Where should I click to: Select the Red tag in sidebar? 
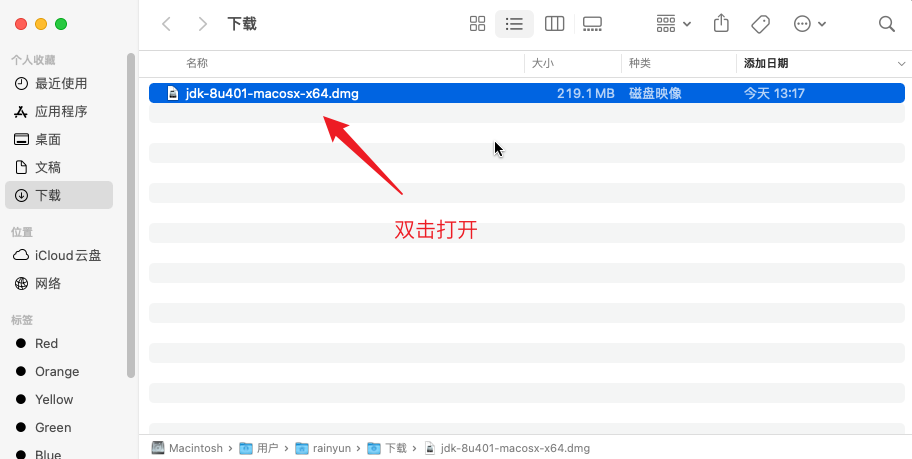(46, 343)
